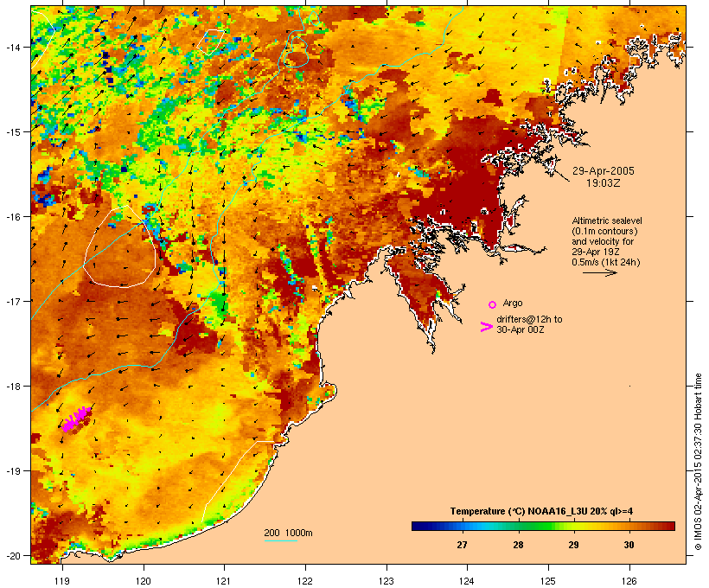Click the longitude axis label 126
The width and height of the screenshot is (709, 588).
coord(629,581)
